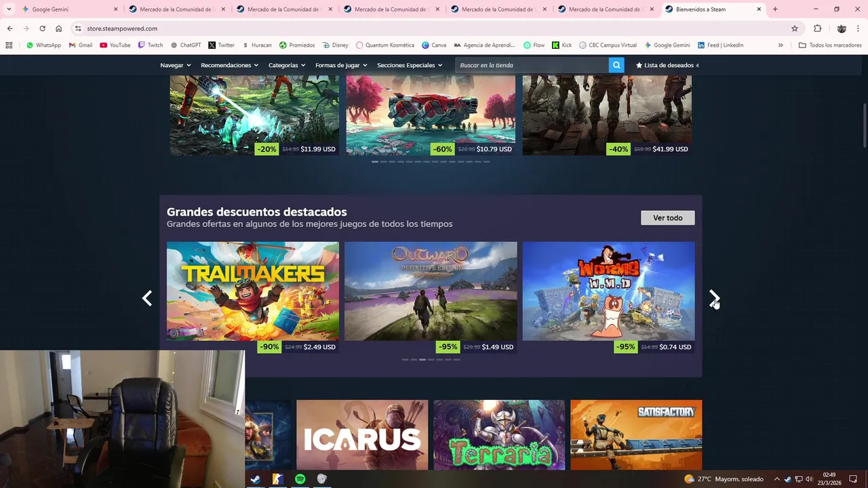Click the Ver todo button

coord(668,218)
